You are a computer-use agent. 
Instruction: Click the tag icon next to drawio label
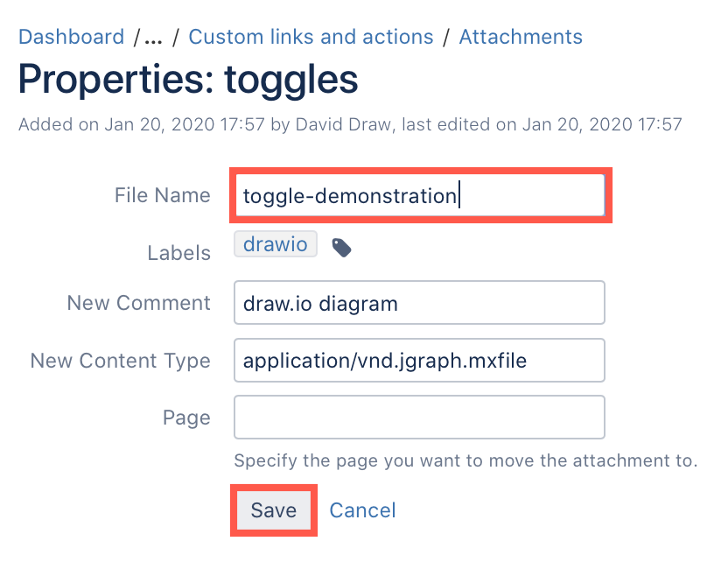(x=340, y=248)
